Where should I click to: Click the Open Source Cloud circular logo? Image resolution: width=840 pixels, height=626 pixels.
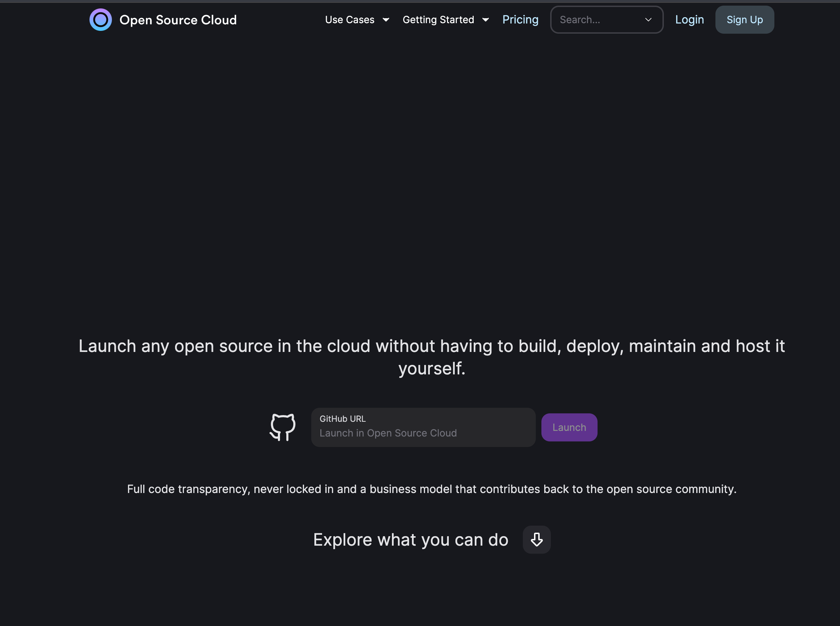click(x=100, y=20)
